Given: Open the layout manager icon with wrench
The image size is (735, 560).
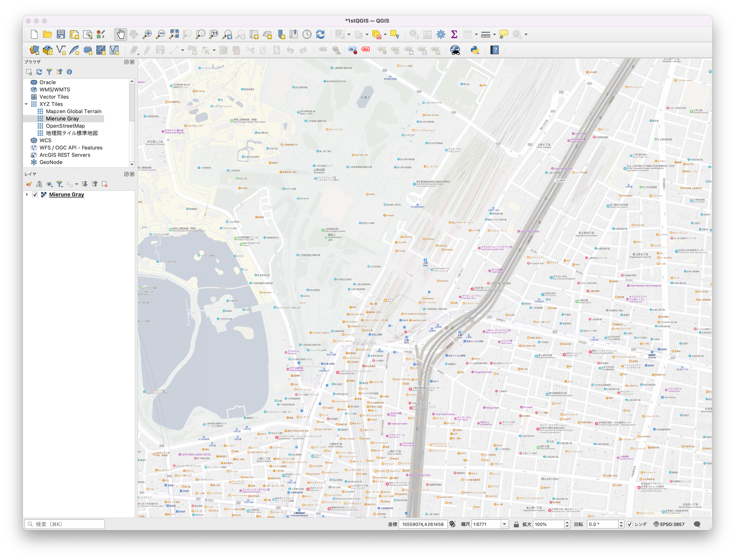Looking at the screenshot, I should (87, 34).
